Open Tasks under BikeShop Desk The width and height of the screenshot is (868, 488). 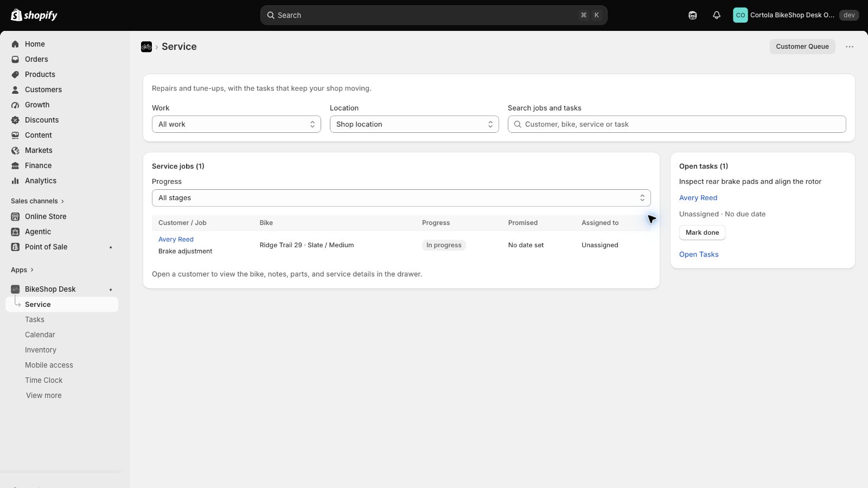click(35, 319)
